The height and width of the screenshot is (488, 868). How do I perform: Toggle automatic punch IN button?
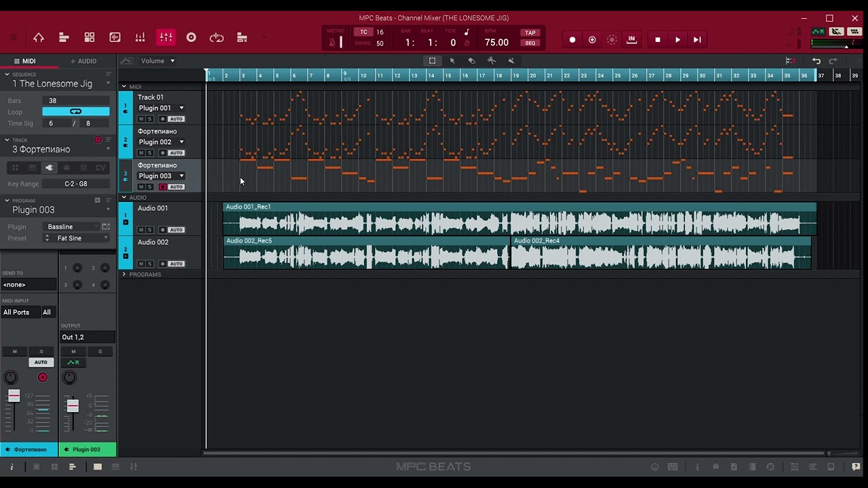[x=631, y=40]
